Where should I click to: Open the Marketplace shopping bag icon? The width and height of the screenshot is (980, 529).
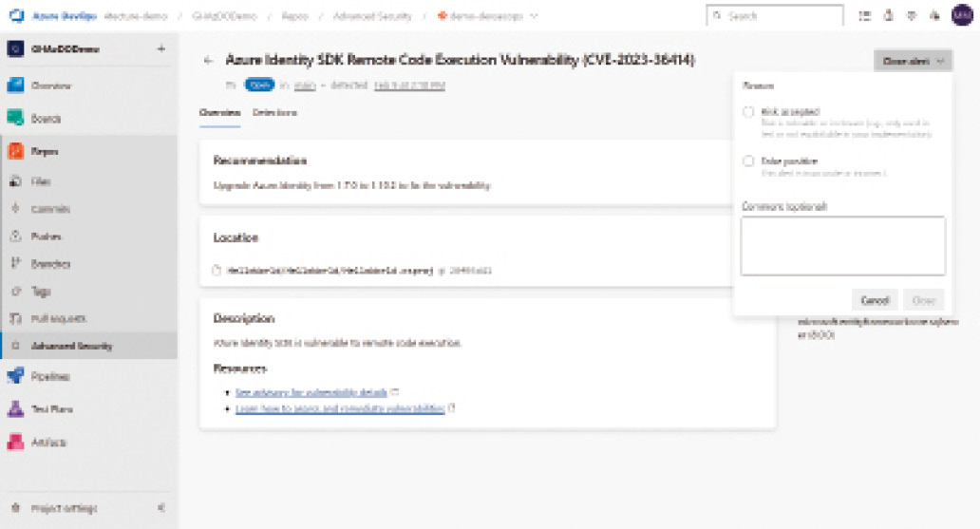click(x=888, y=15)
